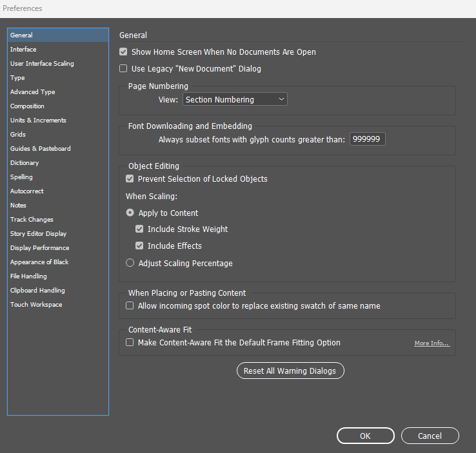Uncheck Include Stroke Weight
The height and width of the screenshot is (453, 476).
click(x=139, y=229)
